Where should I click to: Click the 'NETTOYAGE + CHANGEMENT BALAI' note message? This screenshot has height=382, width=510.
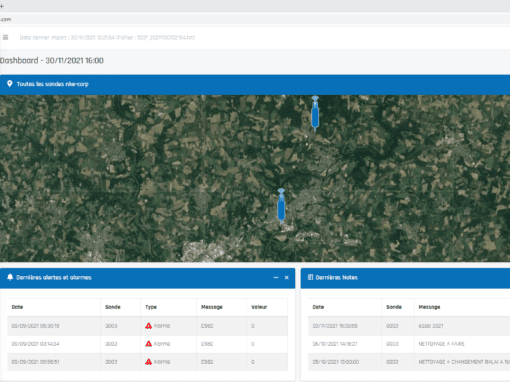(464, 362)
